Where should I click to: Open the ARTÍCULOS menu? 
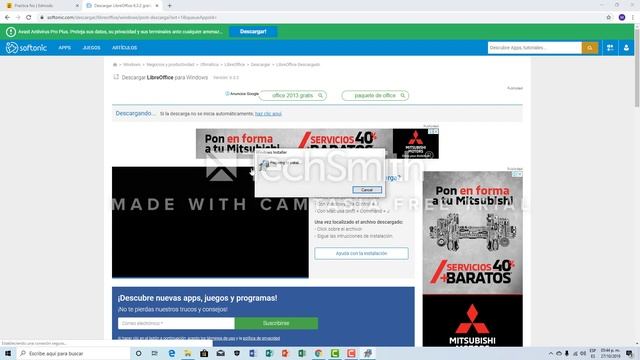[124, 48]
